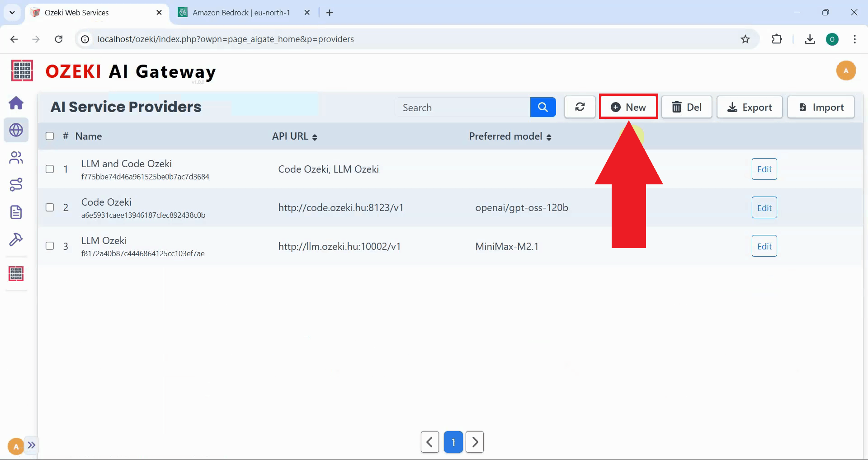Click the hammer tools icon in sidebar
Viewport: 868px width, 460px height.
[x=16, y=239]
